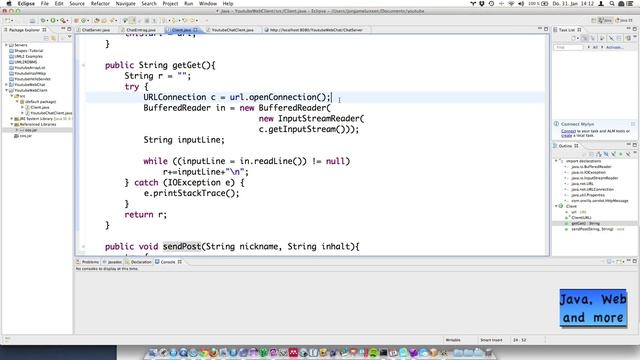Minimize the Package Explorer view

(63, 29)
